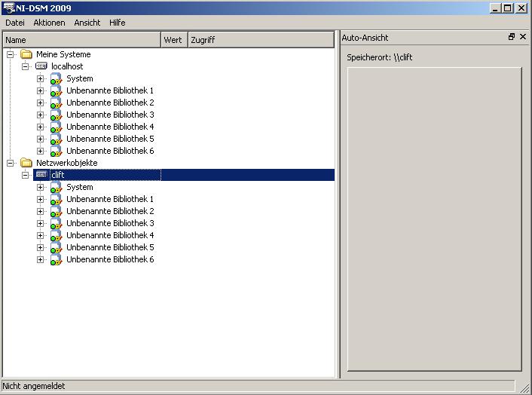Click library icon of Bibliothek 2 under clift
The width and height of the screenshot is (532, 395).
[x=56, y=211]
